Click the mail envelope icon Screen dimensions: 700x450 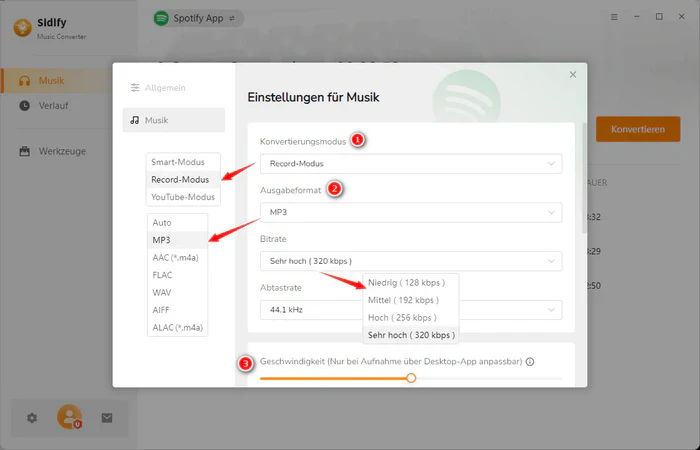click(x=107, y=418)
